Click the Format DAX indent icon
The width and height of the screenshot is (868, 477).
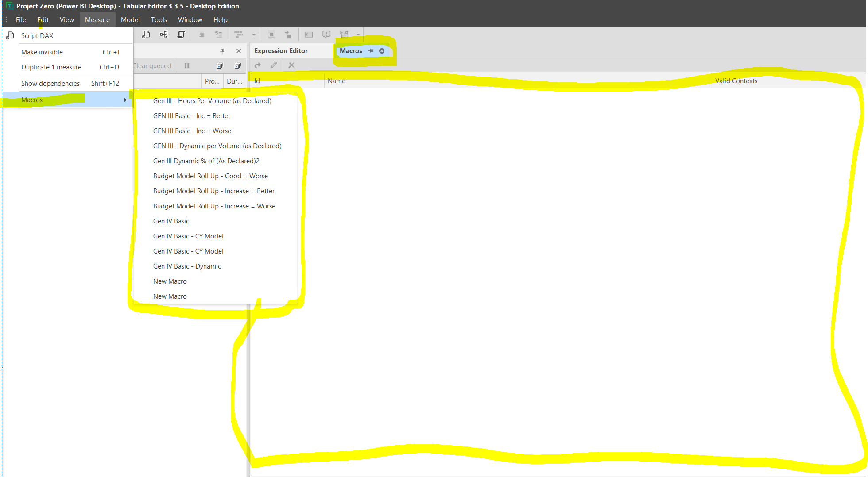201,35
